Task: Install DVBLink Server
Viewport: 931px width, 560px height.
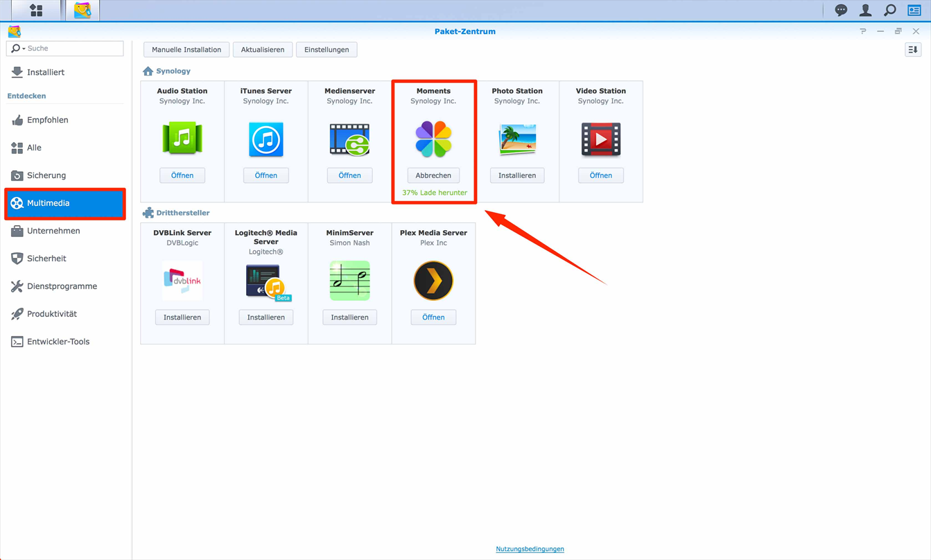Action: tap(182, 317)
